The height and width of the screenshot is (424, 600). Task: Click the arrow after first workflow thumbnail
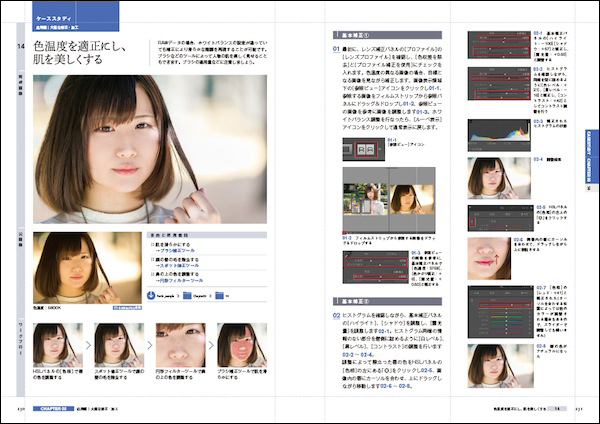pos(87,343)
